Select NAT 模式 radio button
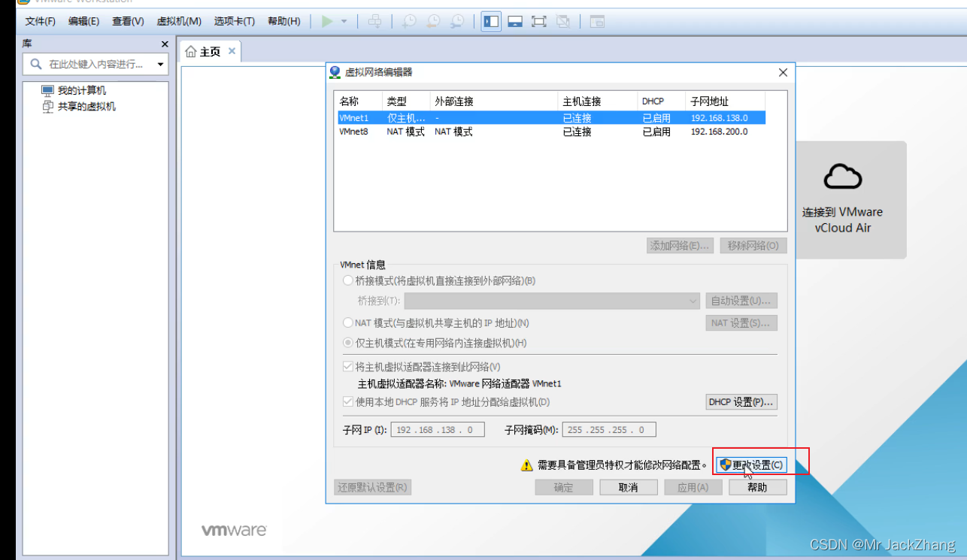This screenshot has height=560, width=967. [x=347, y=323]
